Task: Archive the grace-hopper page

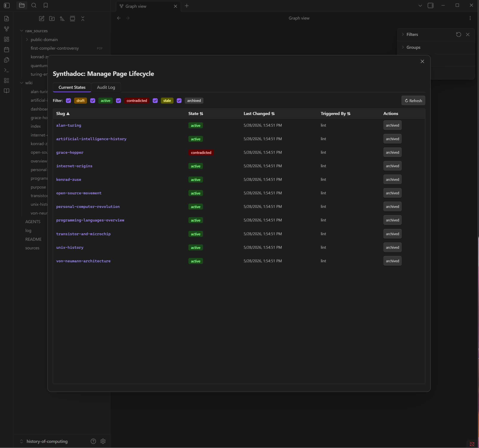Action: click(392, 152)
